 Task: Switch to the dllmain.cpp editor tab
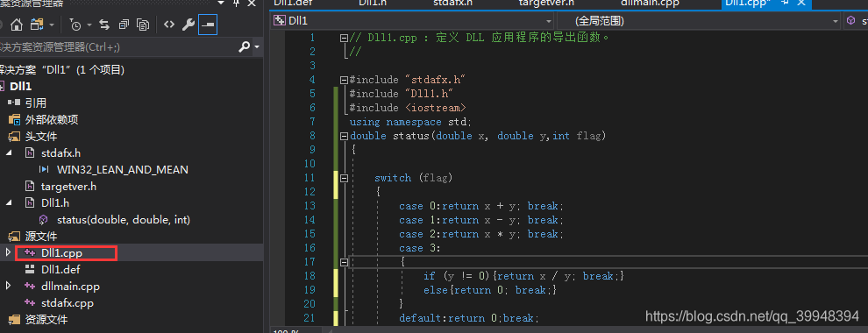(650, 3)
